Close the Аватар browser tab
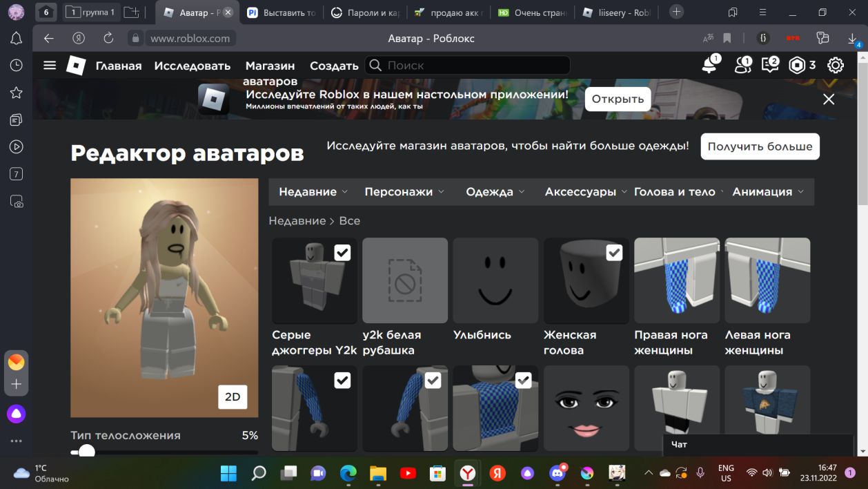Screen dimensions: 868x489 coord(228,12)
